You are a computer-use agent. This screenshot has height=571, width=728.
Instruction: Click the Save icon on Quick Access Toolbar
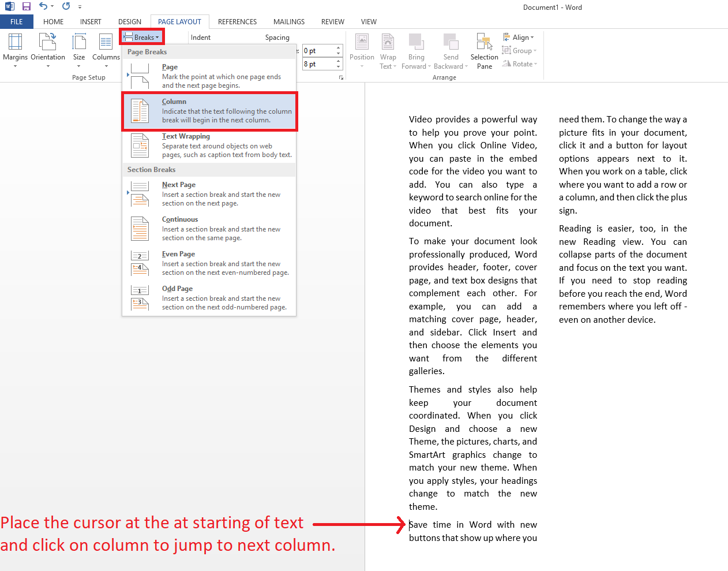pos(26,6)
